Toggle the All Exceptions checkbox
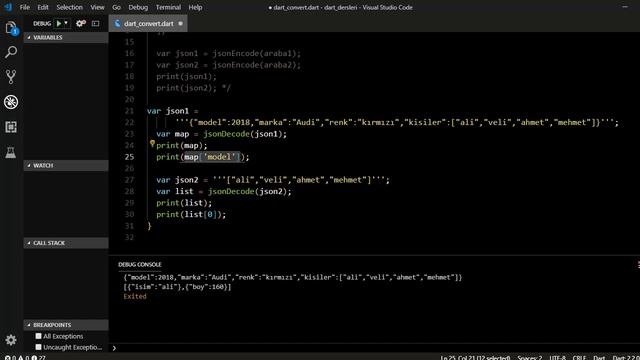The width and height of the screenshot is (640, 360). point(38,336)
